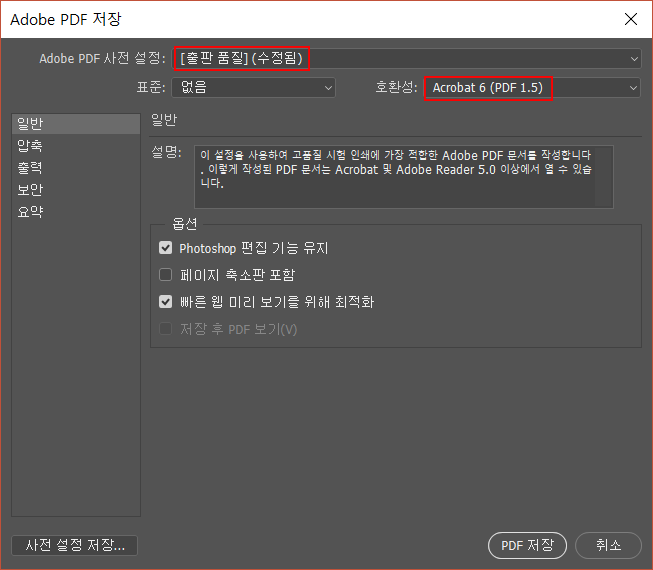Show the 요약 section
This screenshot has height=570, width=653.
[76, 212]
